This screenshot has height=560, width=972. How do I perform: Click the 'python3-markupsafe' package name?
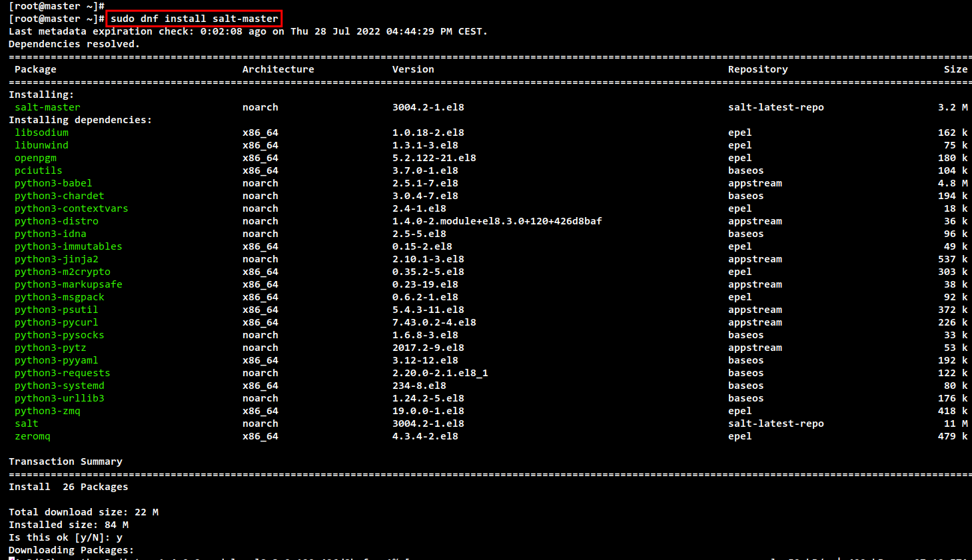pyautogui.click(x=69, y=284)
